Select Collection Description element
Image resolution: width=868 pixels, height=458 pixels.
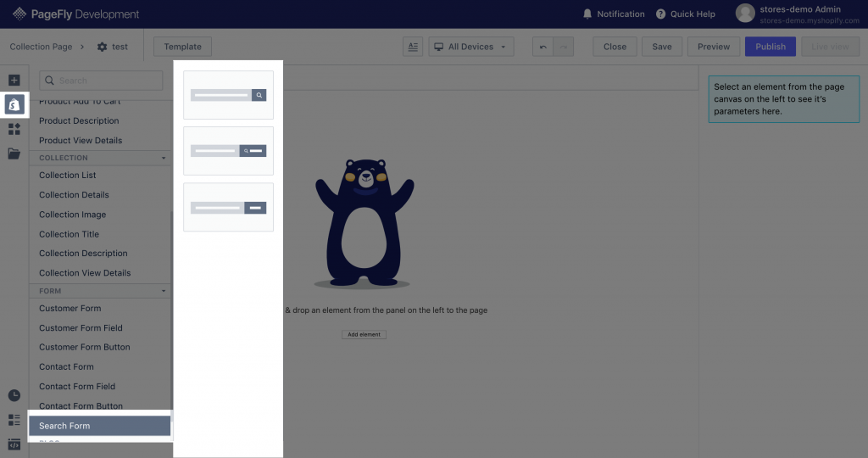pyautogui.click(x=83, y=253)
